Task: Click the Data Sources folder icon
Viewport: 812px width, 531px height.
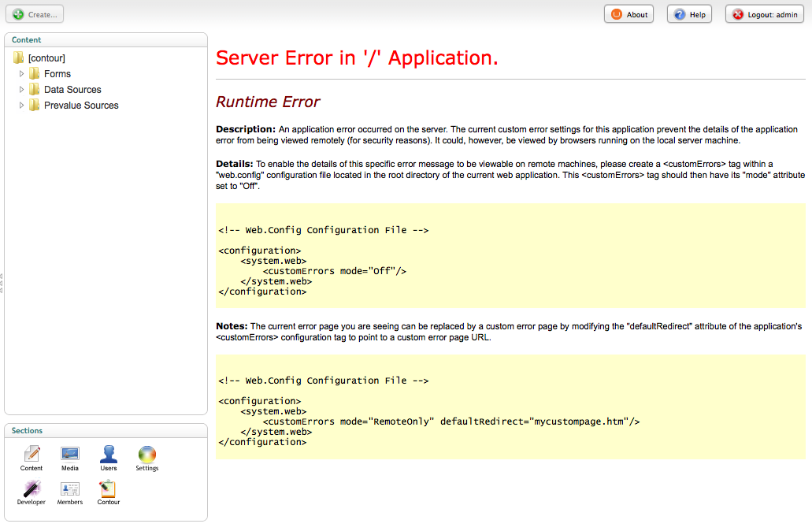Action: 35,89
